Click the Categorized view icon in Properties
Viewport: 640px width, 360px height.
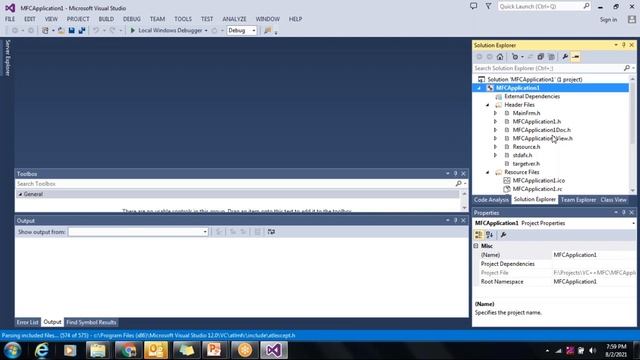coord(479,235)
